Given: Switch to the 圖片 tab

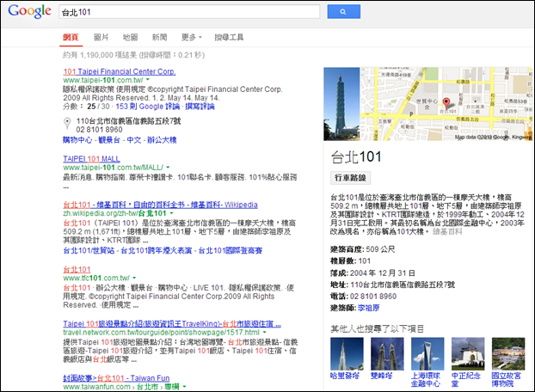Looking at the screenshot, I should (101, 37).
